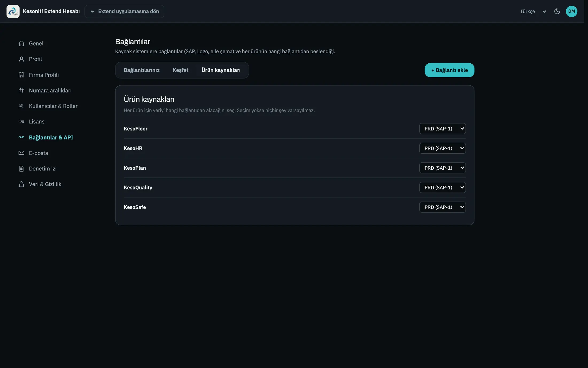The image size is (588, 368).
Task: Open the E-posta settings page
Action: [38, 153]
